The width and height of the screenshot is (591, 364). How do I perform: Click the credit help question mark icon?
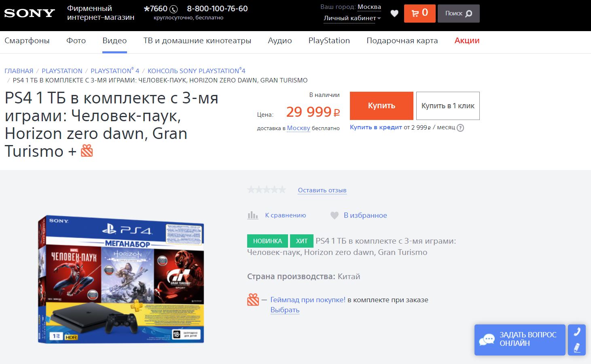[x=460, y=128]
